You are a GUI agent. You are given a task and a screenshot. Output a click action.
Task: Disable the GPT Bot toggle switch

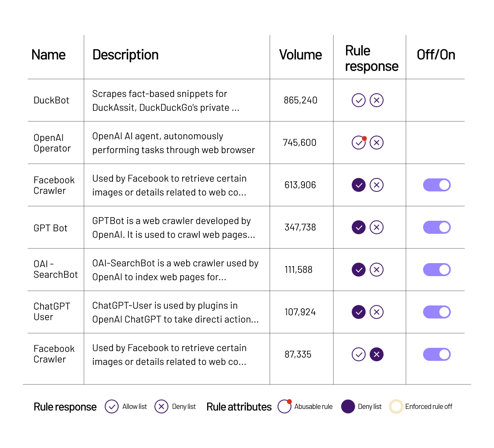[437, 227]
